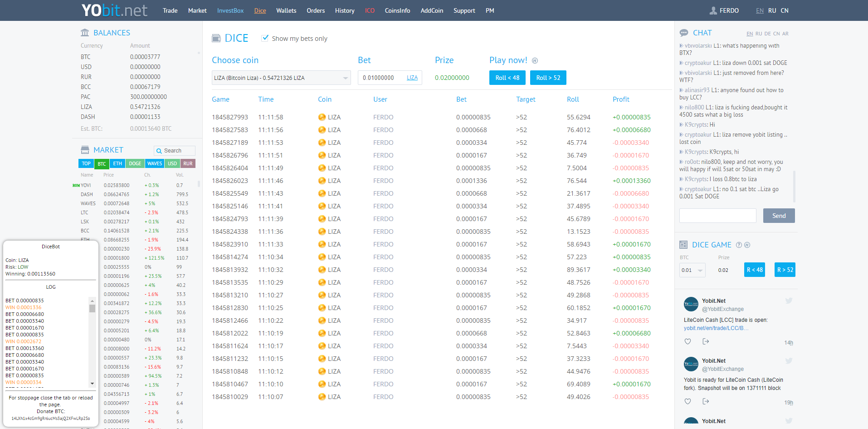The image size is (868, 429).
Task: Click the Roll > 52 button
Action: point(548,78)
